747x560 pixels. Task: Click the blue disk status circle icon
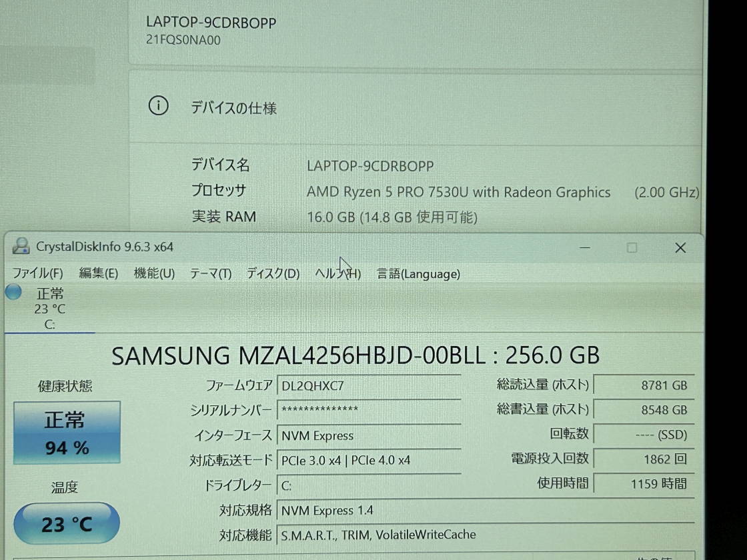point(13,292)
